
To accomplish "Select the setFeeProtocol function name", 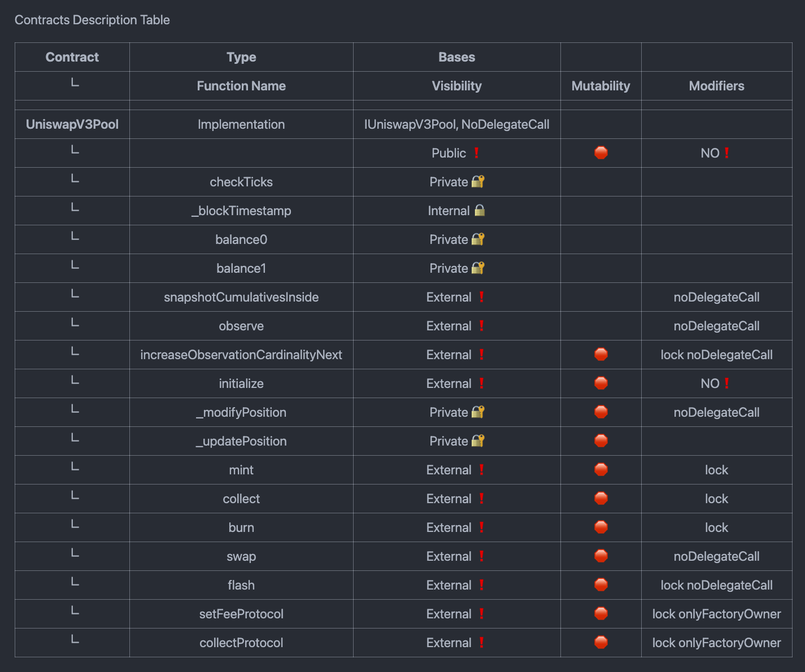I will click(x=241, y=614).
